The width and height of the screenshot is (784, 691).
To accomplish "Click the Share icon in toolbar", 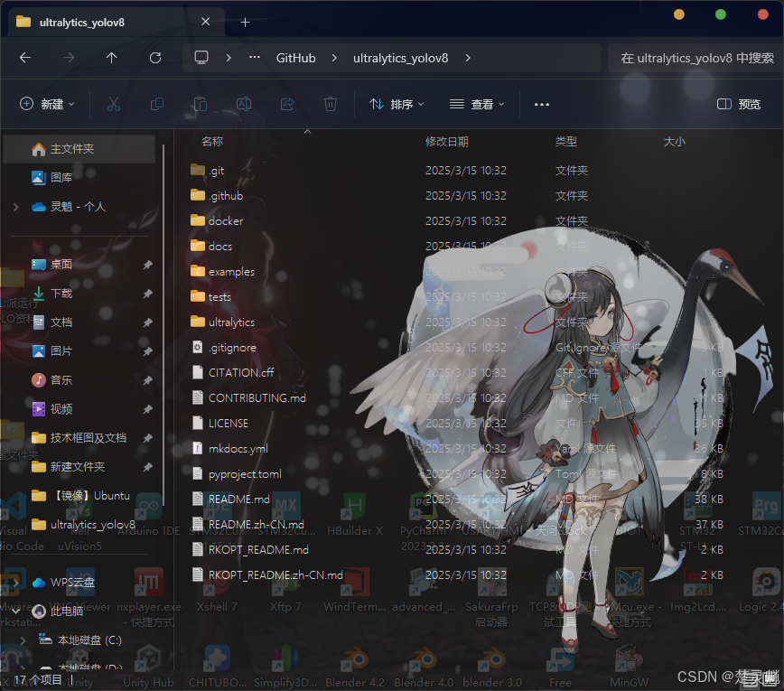I will point(287,104).
